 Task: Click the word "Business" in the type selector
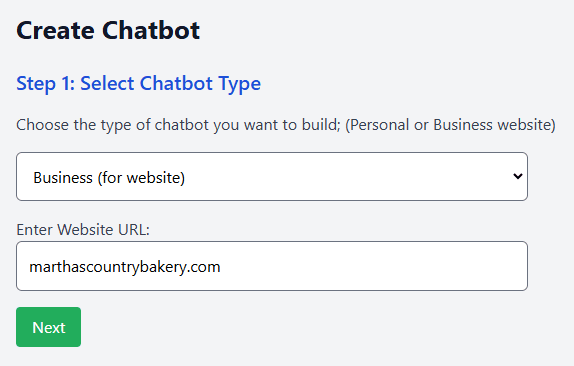tap(63, 178)
